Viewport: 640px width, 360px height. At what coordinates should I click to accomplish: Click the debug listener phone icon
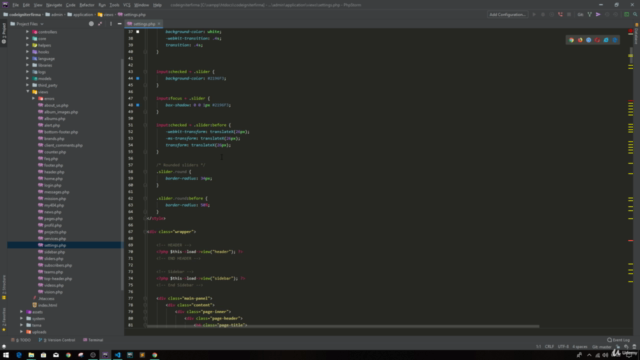[x=560, y=14]
